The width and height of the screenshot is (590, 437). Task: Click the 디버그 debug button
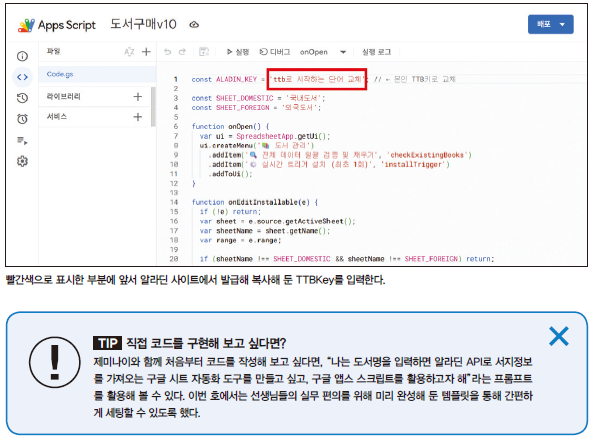[275, 52]
